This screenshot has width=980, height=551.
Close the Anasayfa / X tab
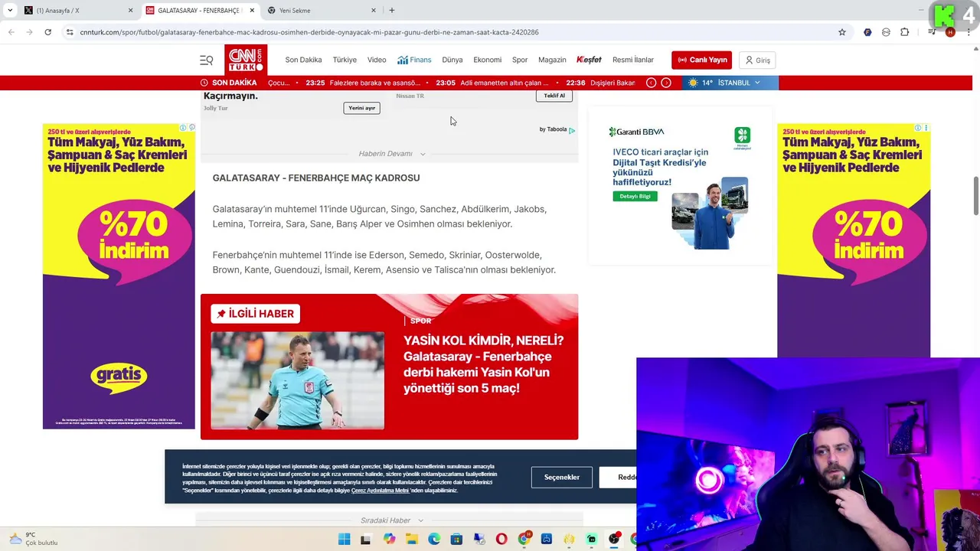tap(130, 11)
